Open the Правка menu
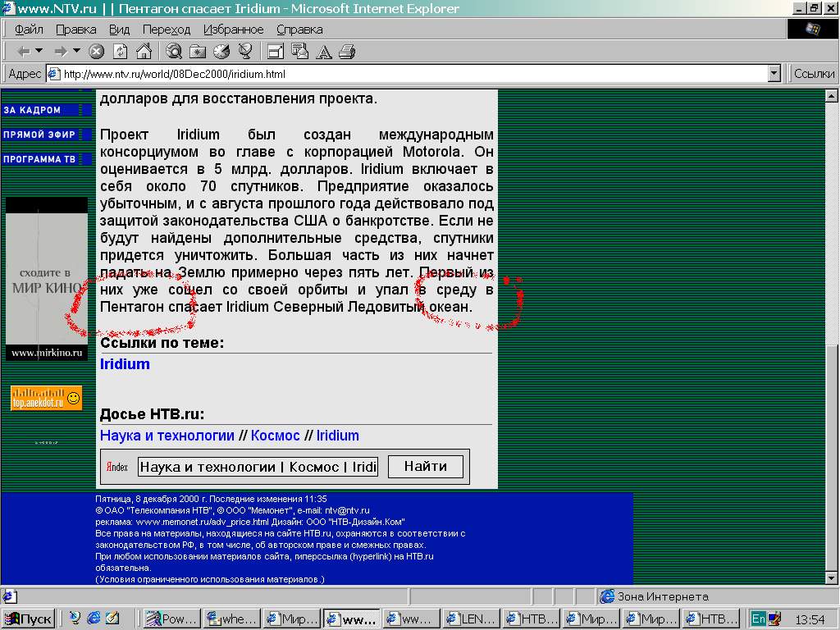The height and width of the screenshot is (630, 840). 76,30
